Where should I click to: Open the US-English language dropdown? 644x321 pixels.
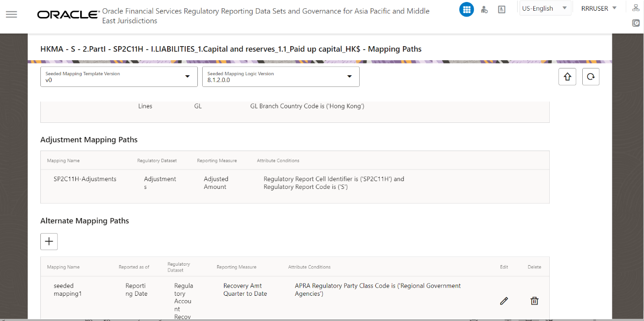coord(545,8)
